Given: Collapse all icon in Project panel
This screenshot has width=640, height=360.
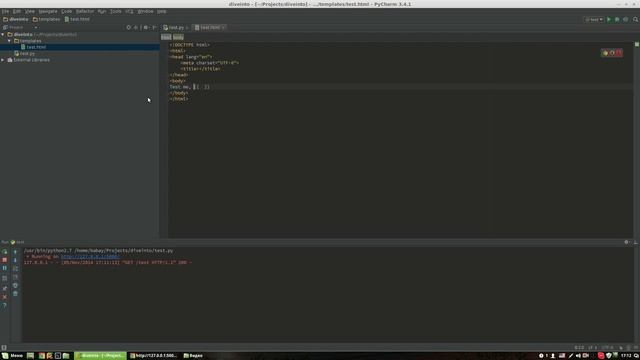Looking at the screenshot, I should point(136,27).
